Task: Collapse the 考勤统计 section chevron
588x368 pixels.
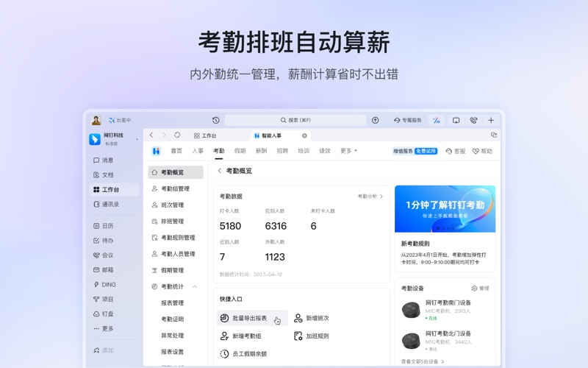Action: tap(195, 286)
